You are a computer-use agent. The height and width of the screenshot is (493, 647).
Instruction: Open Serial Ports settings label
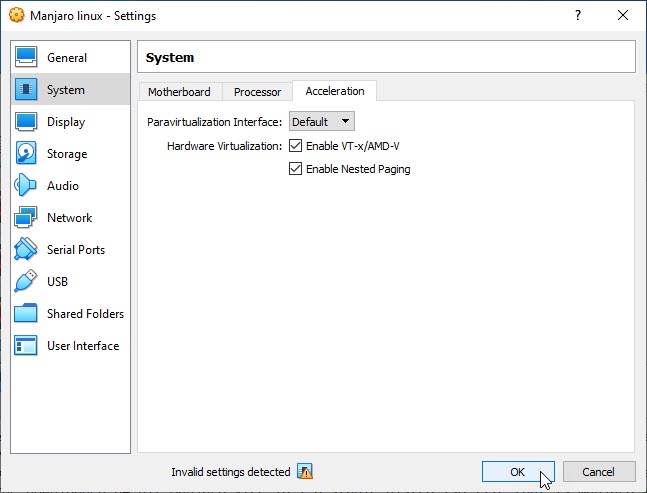(76, 250)
